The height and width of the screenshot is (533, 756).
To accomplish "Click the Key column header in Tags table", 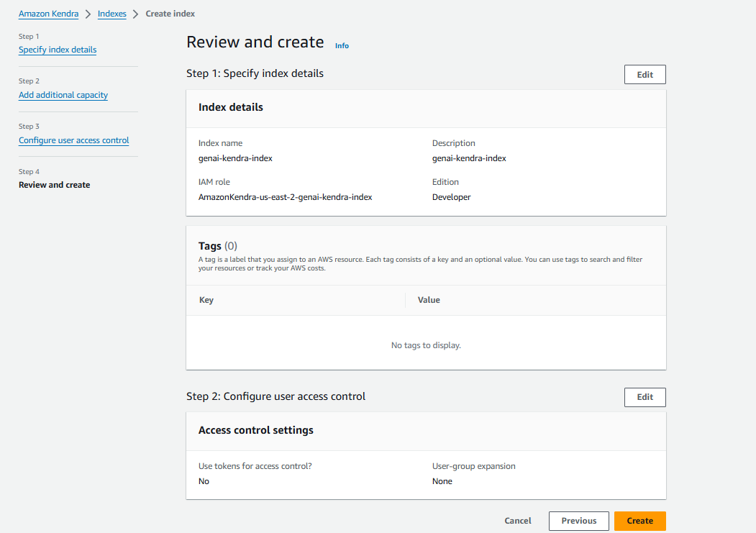I will pos(206,300).
